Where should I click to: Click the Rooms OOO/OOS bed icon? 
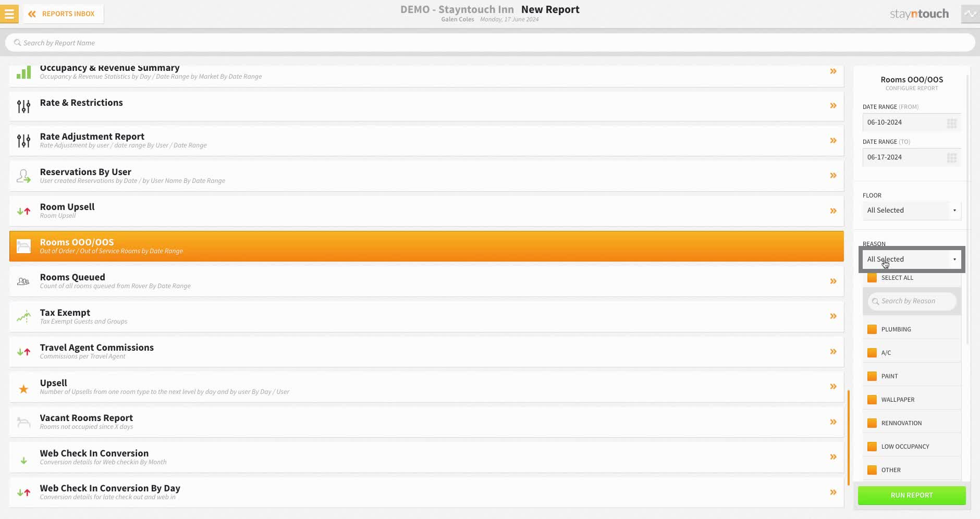23,246
